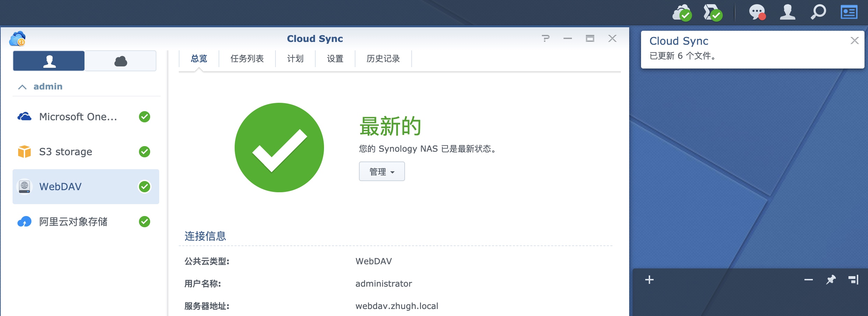The image size is (868, 316).
Task: Click the 用户名称 label
Action: click(203, 284)
